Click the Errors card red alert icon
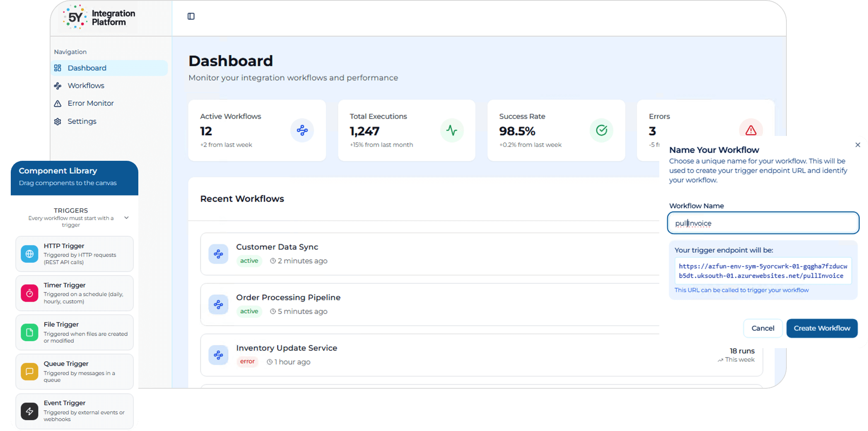 click(x=751, y=130)
